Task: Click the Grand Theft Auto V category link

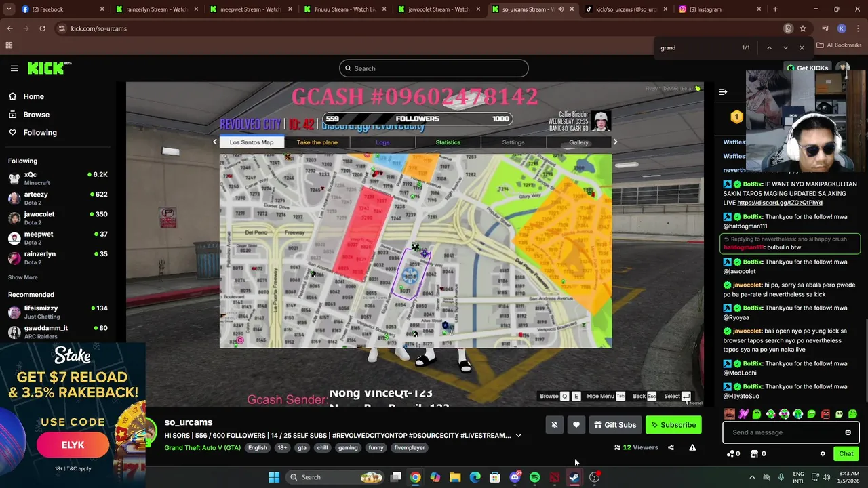Action: (202, 448)
